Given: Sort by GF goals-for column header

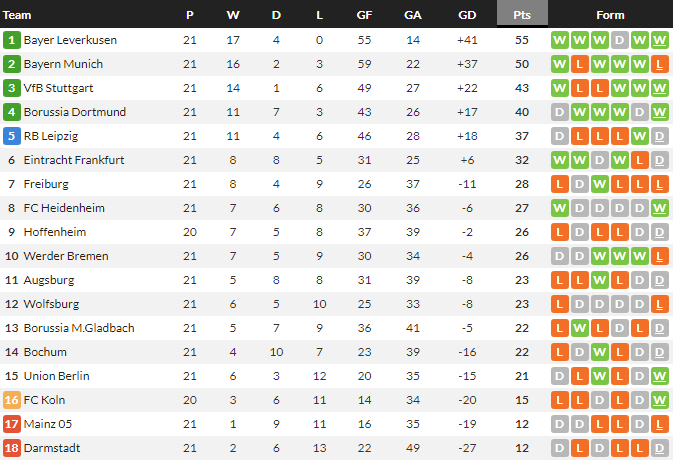Looking at the screenshot, I should pos(365,15).
